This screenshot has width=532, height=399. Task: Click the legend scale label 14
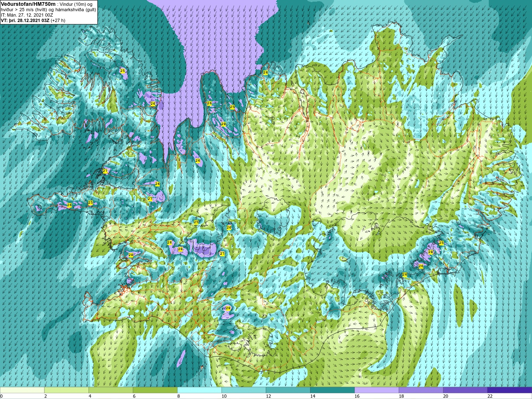[313, 396]
